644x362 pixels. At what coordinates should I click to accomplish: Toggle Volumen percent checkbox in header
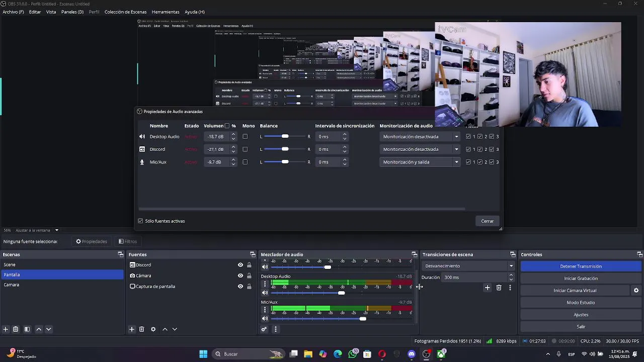(227, 126)
